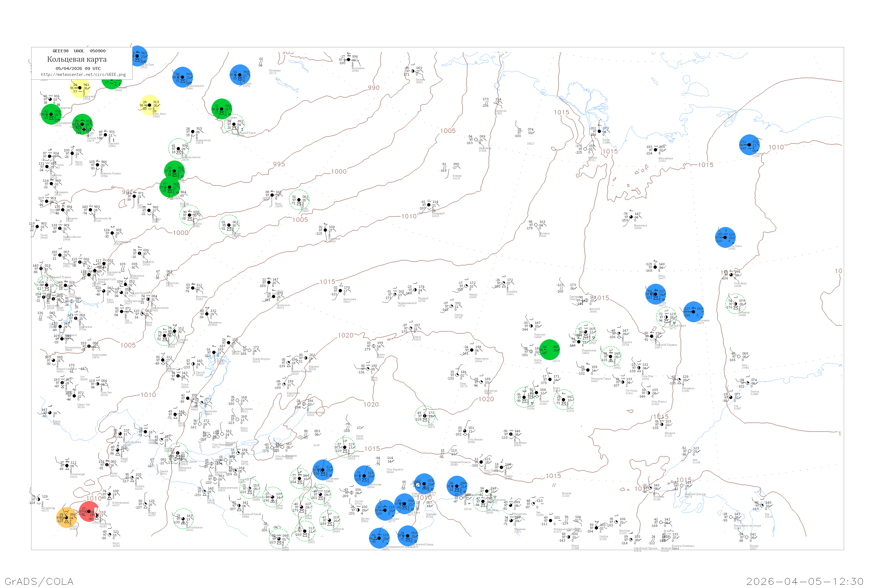Screen dimensions: 882x588
Task: Click the green circle at Александровское station
Action: [x=51, y=114]
